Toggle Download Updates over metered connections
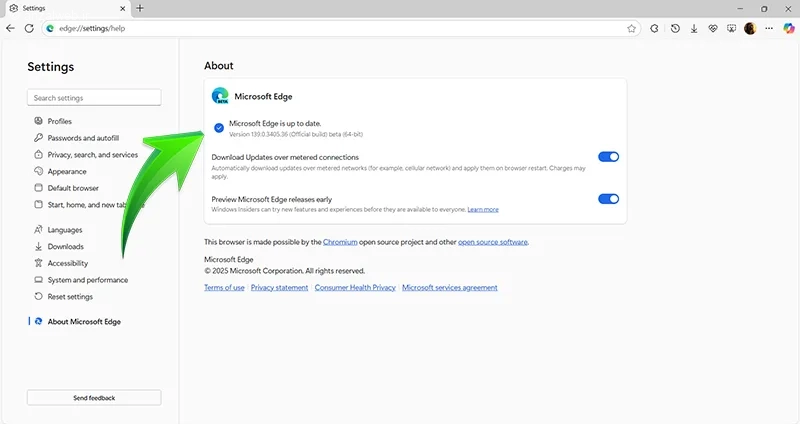Image resolution: width=800 pixels, height=424 pixels. pos(608,157)
